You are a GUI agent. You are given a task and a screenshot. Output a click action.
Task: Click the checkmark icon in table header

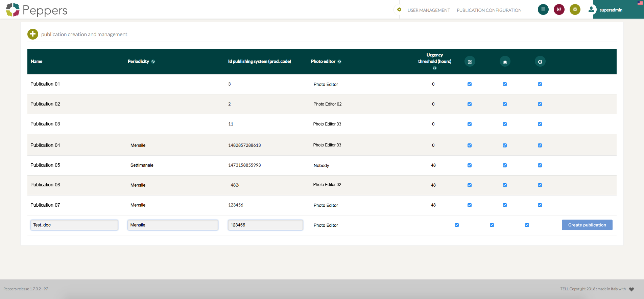pos(470,62)
